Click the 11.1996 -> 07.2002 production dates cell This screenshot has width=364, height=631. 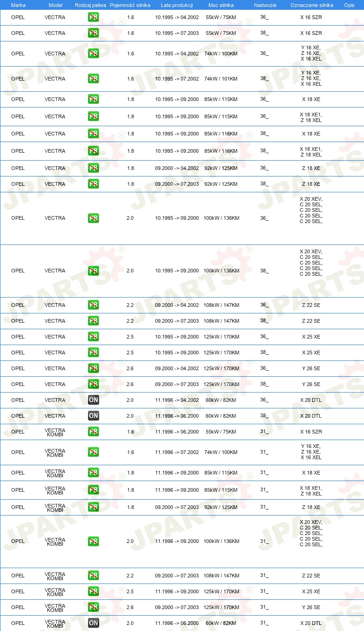point(177,452)
